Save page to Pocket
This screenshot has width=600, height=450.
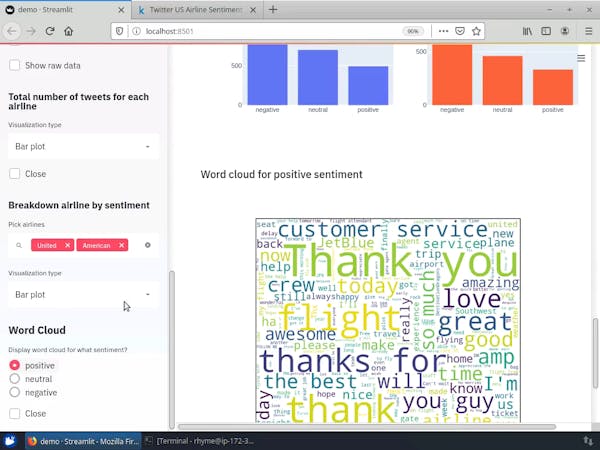(x=460, y=31)
